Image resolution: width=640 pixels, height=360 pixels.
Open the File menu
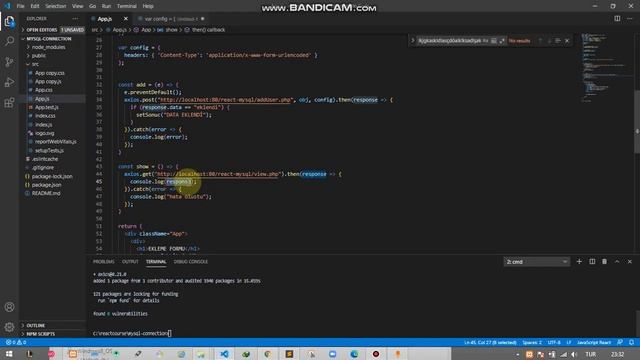pos(20,6)
